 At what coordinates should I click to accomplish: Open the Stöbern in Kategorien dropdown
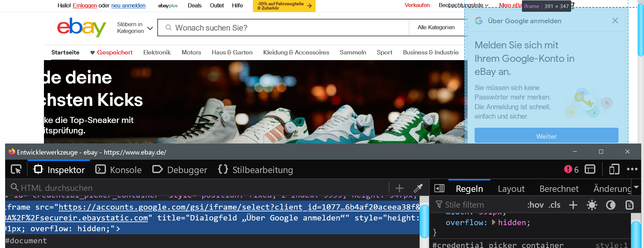click(135, 28)
